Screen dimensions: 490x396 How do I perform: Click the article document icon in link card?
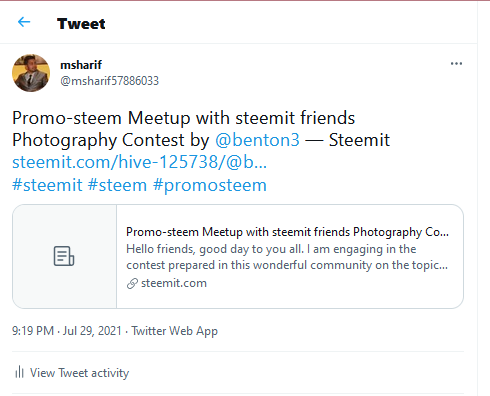point(64,256)
